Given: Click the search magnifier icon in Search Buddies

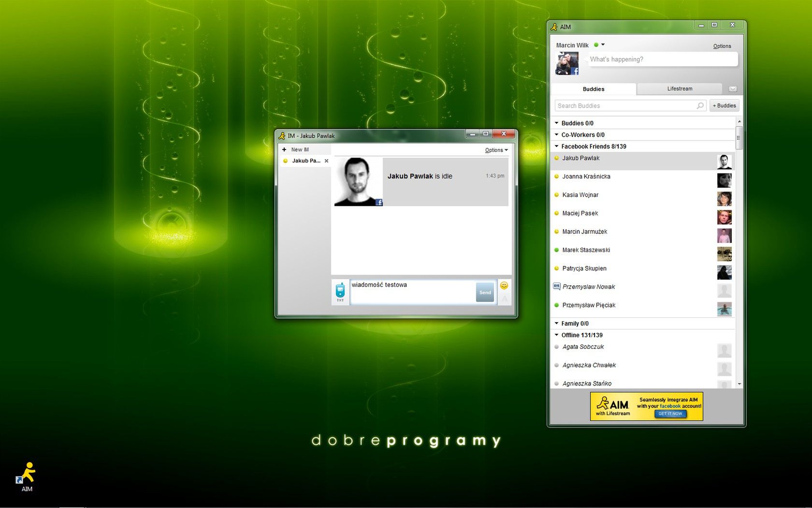Looking at the screenshot, I should point(700,105).
